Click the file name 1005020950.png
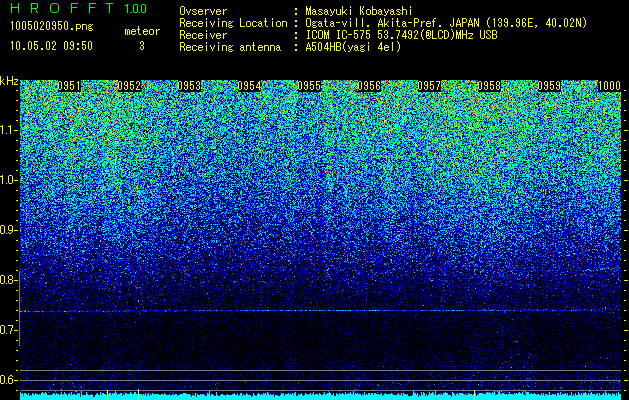Viewport: 629px width, 400px height. [x=52, y=27]
